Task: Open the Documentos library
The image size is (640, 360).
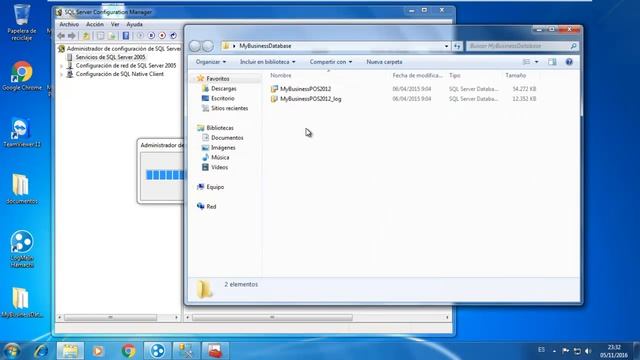Action: pyautogui.click(x=227, y=138)
